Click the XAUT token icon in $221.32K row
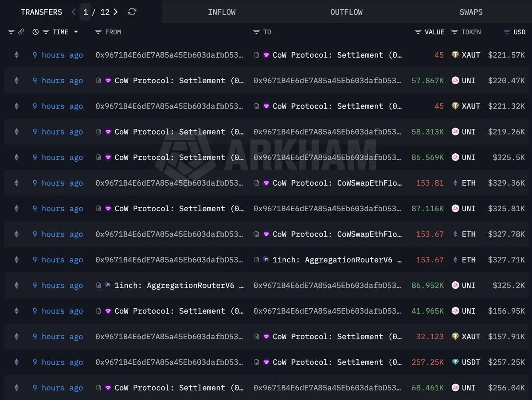The height and width of the screenshot is (400, 532). pos(455,106)
